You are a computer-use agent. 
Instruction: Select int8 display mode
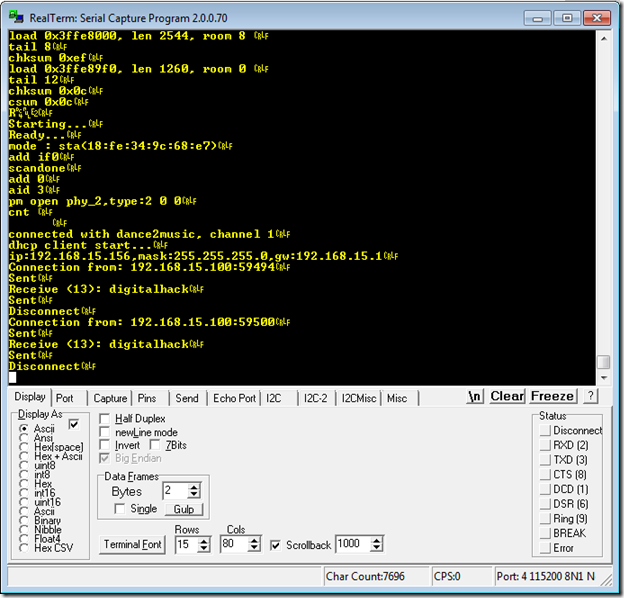(x=24, y=474)
